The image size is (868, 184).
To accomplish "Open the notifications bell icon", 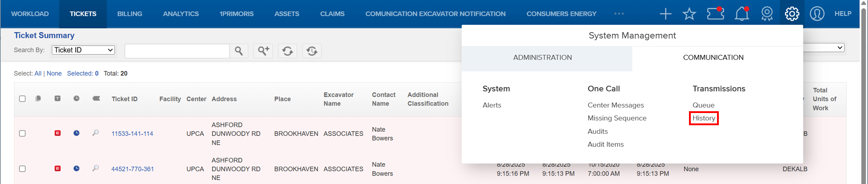I will [741, 14].
